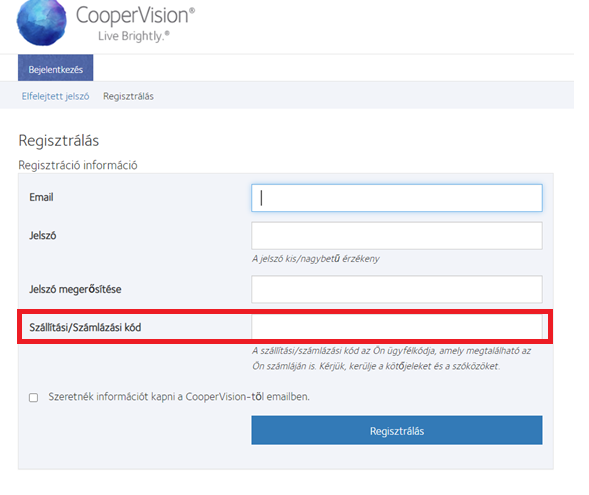Submit with the blue Regisztrálás button

pos(397,430)
